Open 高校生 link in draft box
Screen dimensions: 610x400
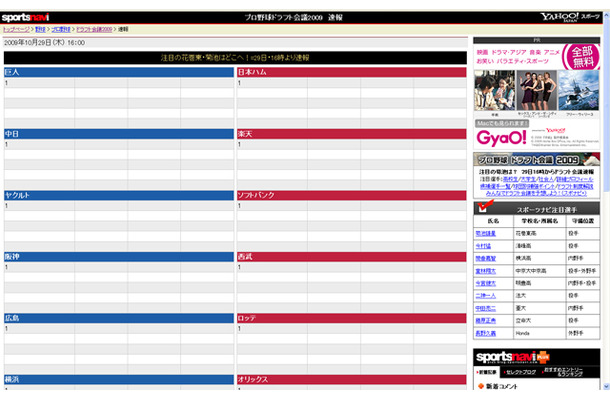tap(510, 179)
